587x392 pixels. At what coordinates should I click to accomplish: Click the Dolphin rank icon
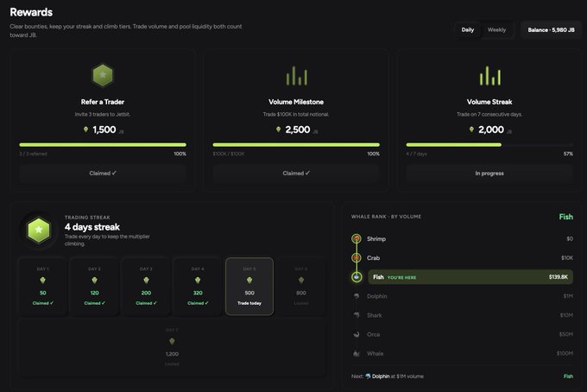[x=357, y=296]
